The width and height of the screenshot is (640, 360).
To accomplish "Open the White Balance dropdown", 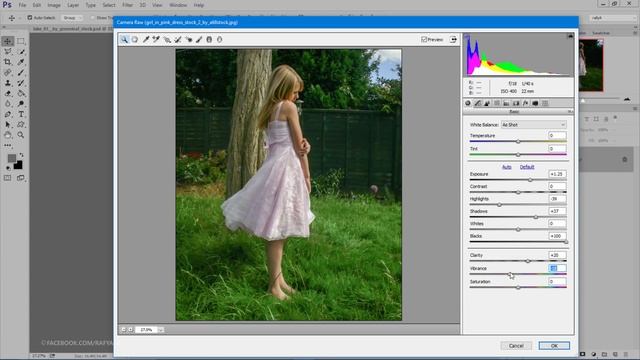I will [533, 124].
